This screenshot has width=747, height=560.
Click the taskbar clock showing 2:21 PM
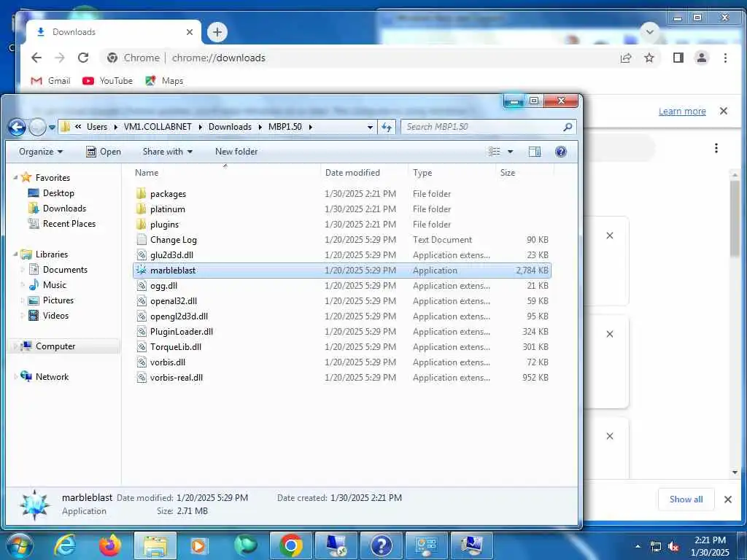(710, 546)
